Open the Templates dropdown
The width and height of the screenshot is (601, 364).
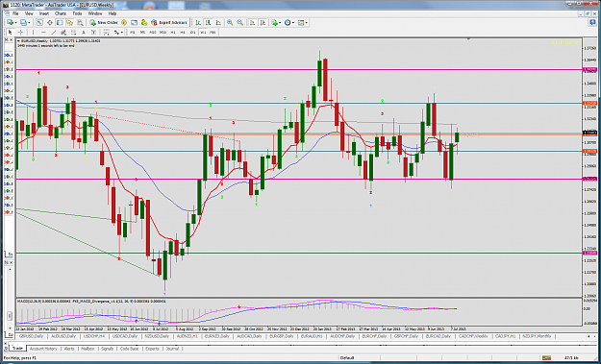pos(302,23)
